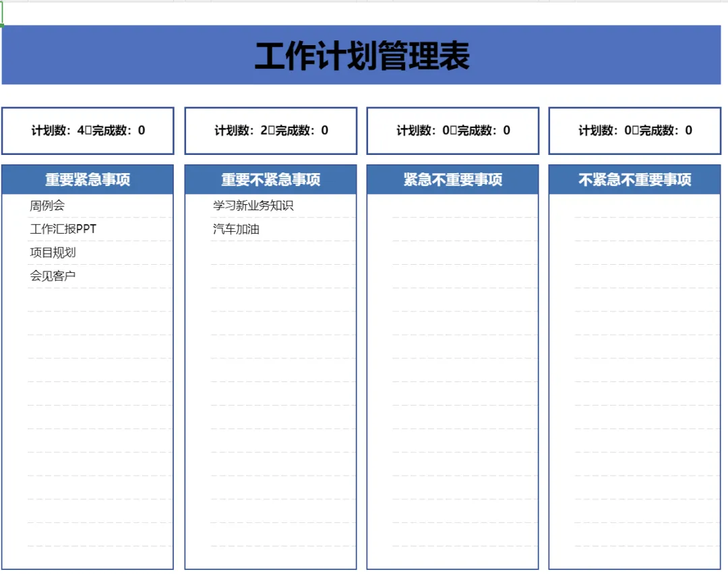Select the header 重要紧急事项
Screen dimensions: 728x574
[88, 180]
